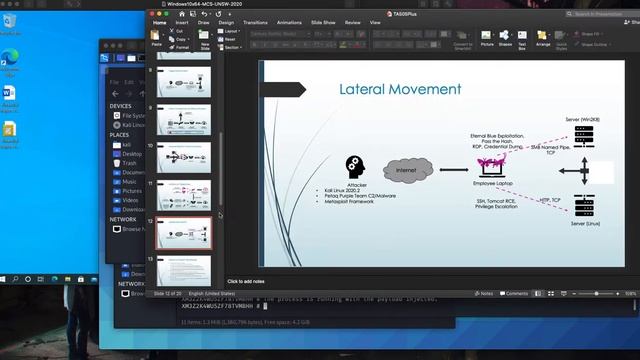640x360 pixels.
Task: Click the zoom in plus button
Action: coord(618,293)
